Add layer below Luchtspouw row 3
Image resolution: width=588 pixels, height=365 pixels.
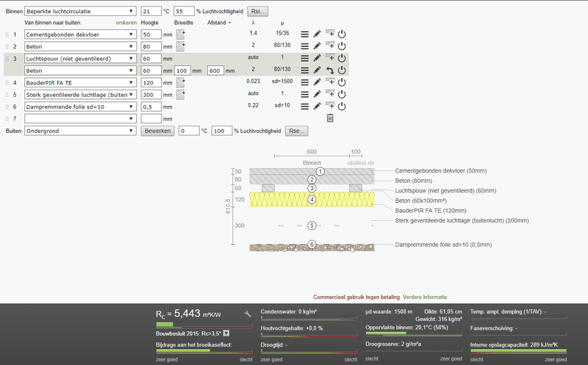point(330,57)
